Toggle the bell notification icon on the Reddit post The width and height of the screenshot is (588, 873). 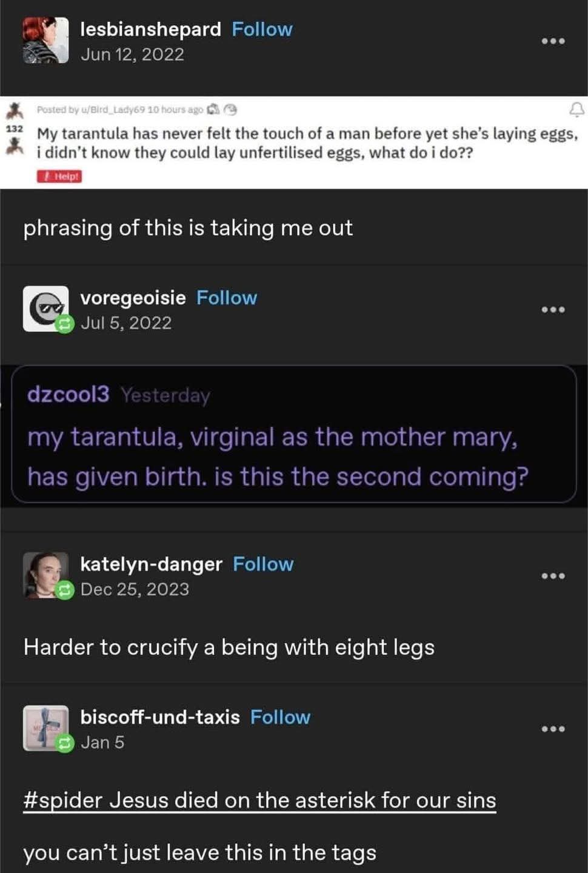576,110
